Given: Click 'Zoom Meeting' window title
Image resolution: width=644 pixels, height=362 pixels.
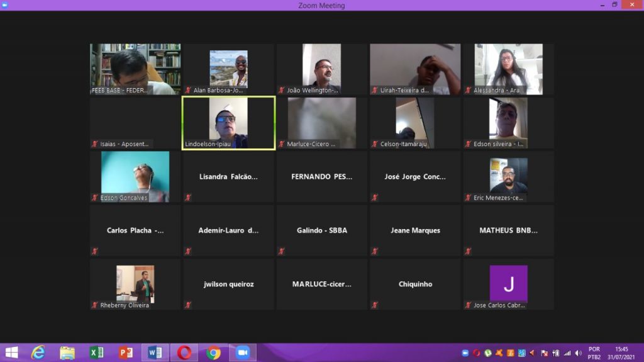Looking at the screenshot, I should coord(321,5).
